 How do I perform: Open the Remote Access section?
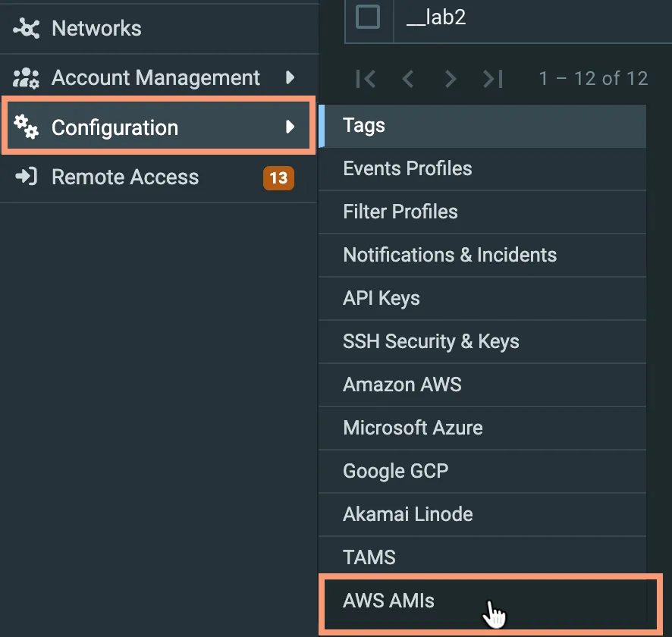point(159,177)
